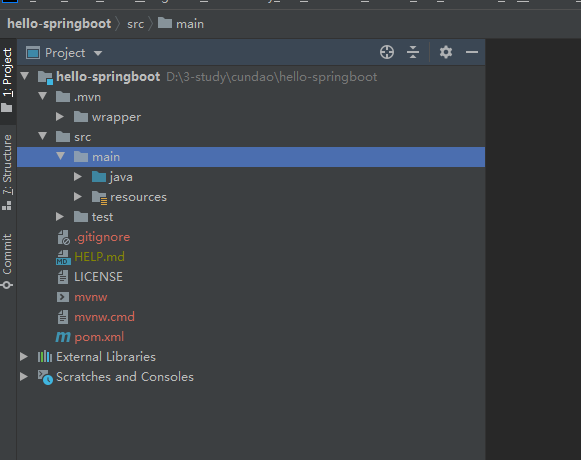Image resolution: width=581 pixels, height=460 pixels.
Task: Click the mvnw.cmd file icon
Action: [x=63, y=317]
